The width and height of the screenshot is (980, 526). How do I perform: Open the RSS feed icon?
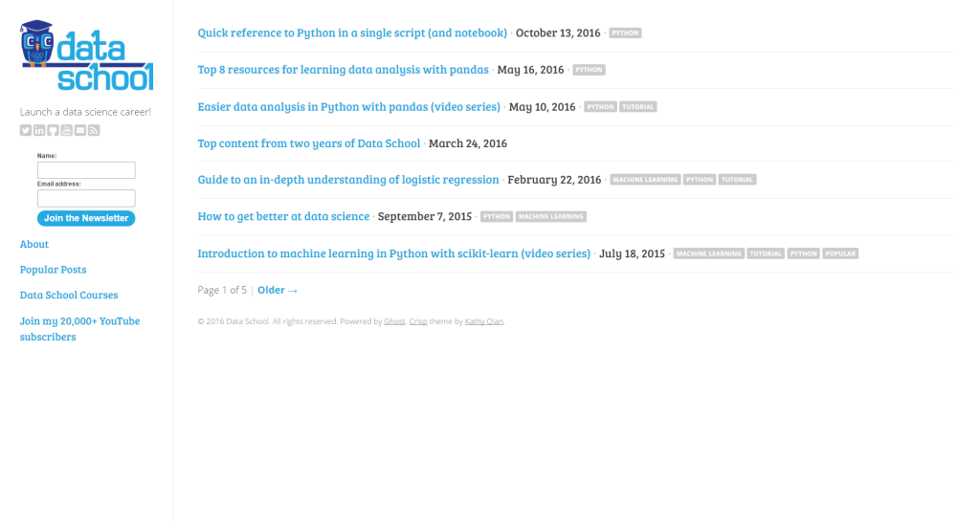94,130
